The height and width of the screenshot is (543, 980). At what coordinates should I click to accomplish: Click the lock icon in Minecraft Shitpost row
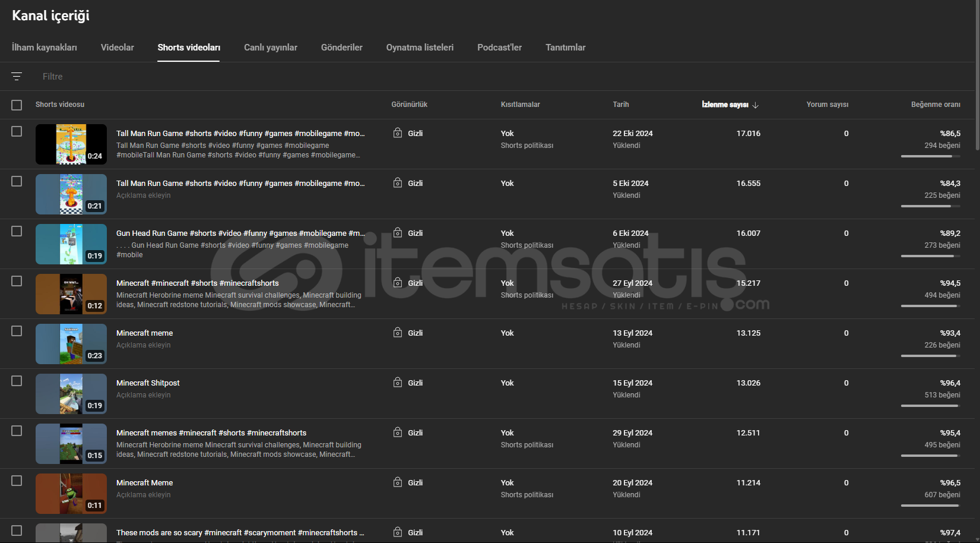pyautogui.click(x=398, y=383)
